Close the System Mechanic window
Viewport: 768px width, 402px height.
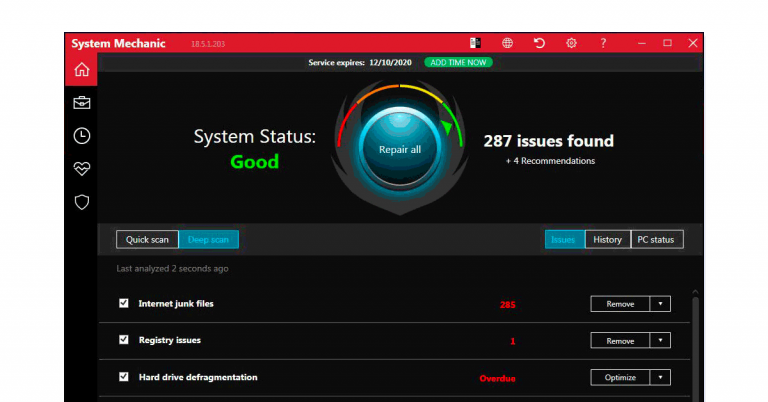(x=693, y=43)
